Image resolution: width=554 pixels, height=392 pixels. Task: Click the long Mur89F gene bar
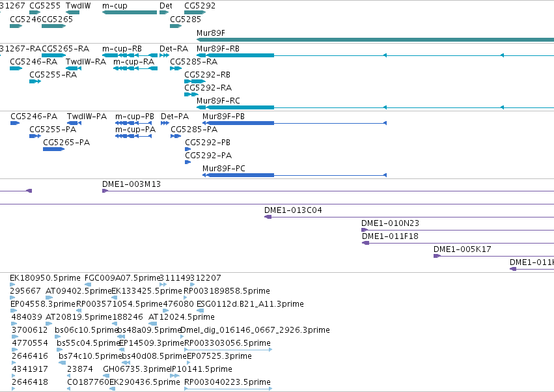375,40
